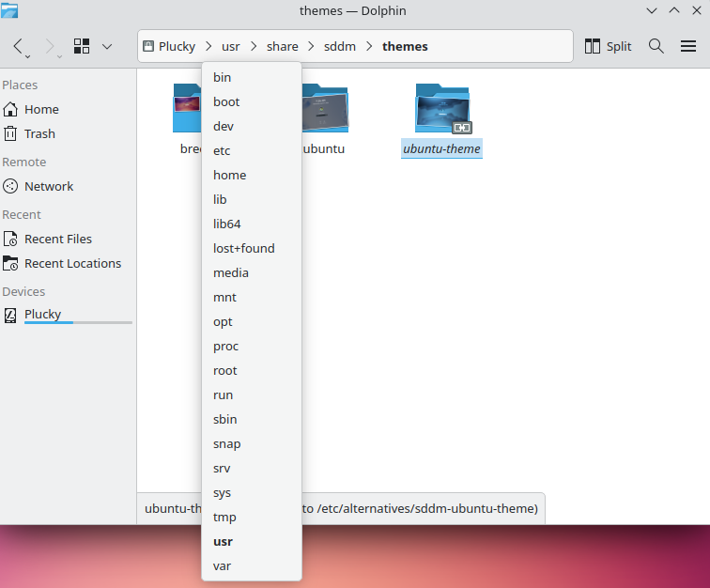
Task: Click the back navigation arrow
Action: tap(20, 46)
